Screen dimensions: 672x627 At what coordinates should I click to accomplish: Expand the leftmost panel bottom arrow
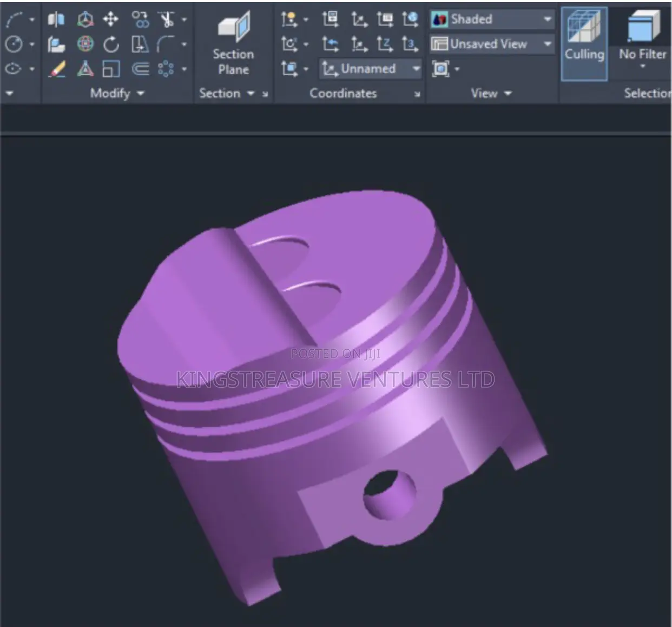pyautogui.click(x=9, y=93)
